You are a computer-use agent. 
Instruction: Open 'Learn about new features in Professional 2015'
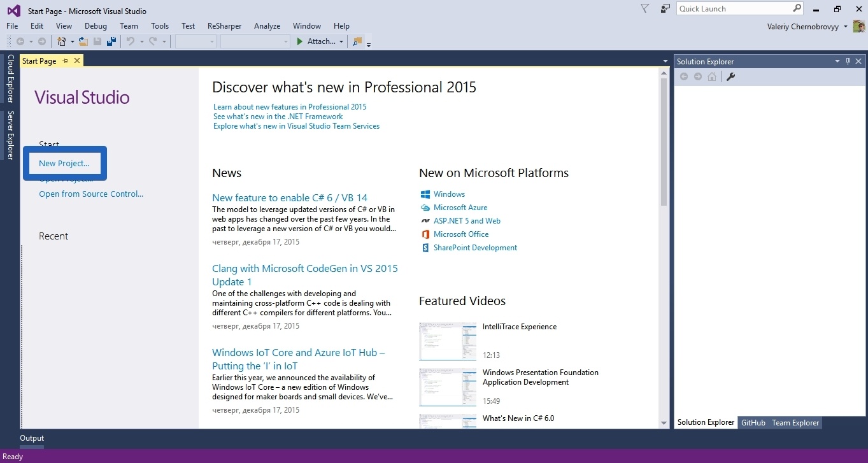click(x=290, y=107)
